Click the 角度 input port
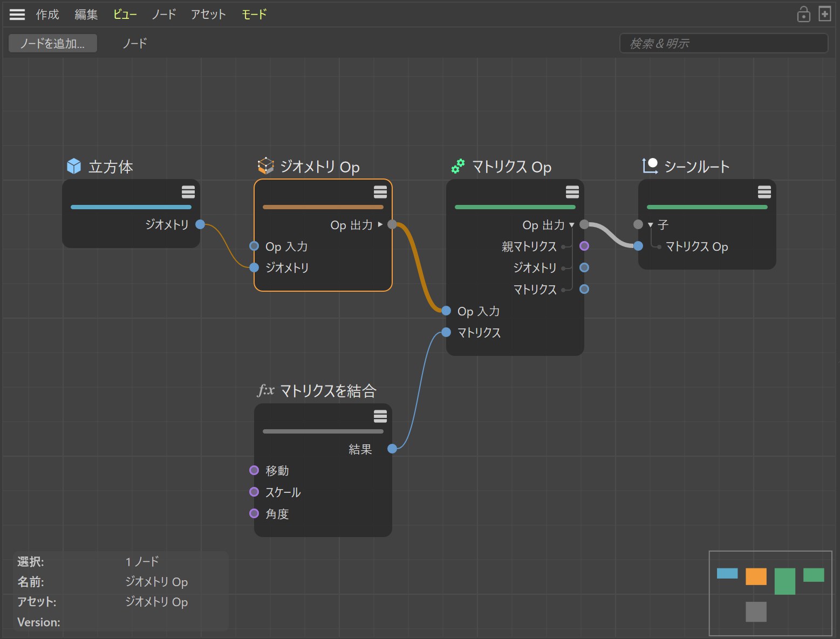 [x=254, y=513]
